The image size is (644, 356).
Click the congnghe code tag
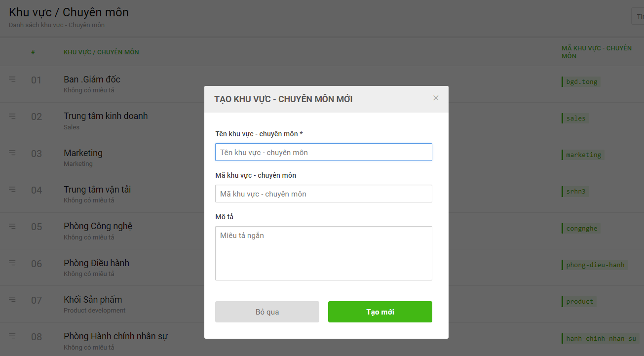pos(581,229)
